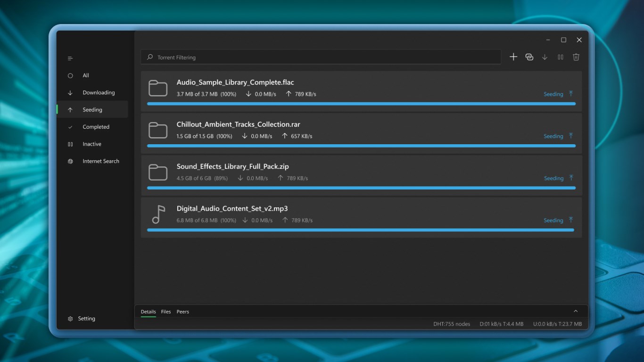The image size is (644, 362).
Task: Click progress bar of Sound_Effects_Library_Full_Pack.zip
Action: pos(361,188)
